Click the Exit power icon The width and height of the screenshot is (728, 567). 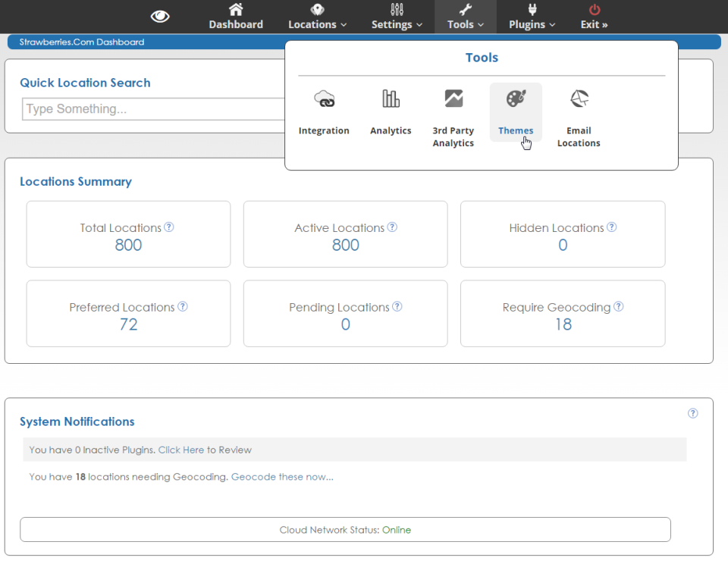coord(595,9)
